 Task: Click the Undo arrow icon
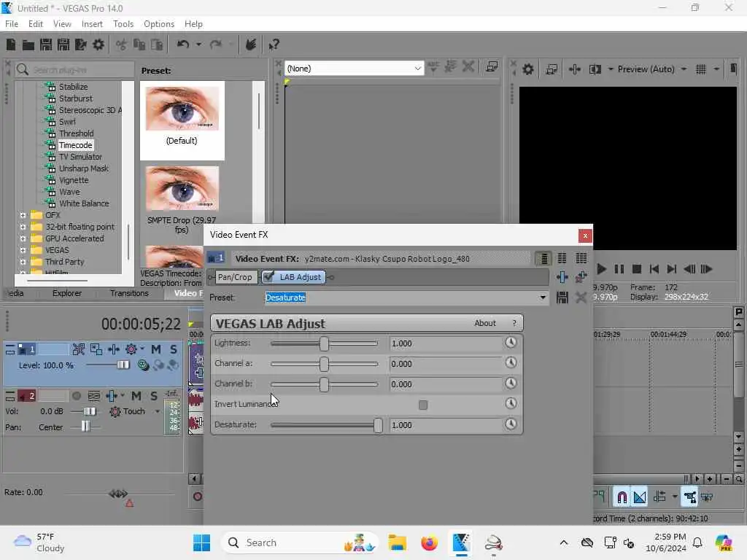[x=183, y=44]
